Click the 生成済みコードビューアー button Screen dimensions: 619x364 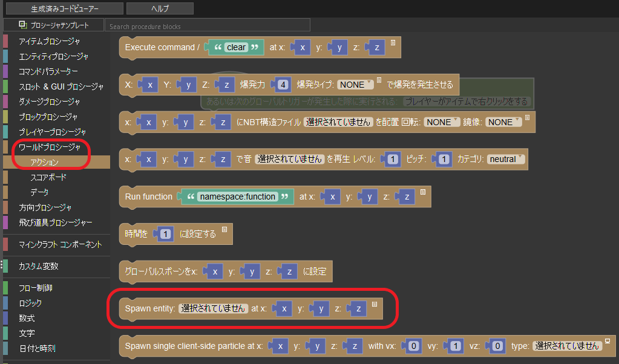coord(65,8)
